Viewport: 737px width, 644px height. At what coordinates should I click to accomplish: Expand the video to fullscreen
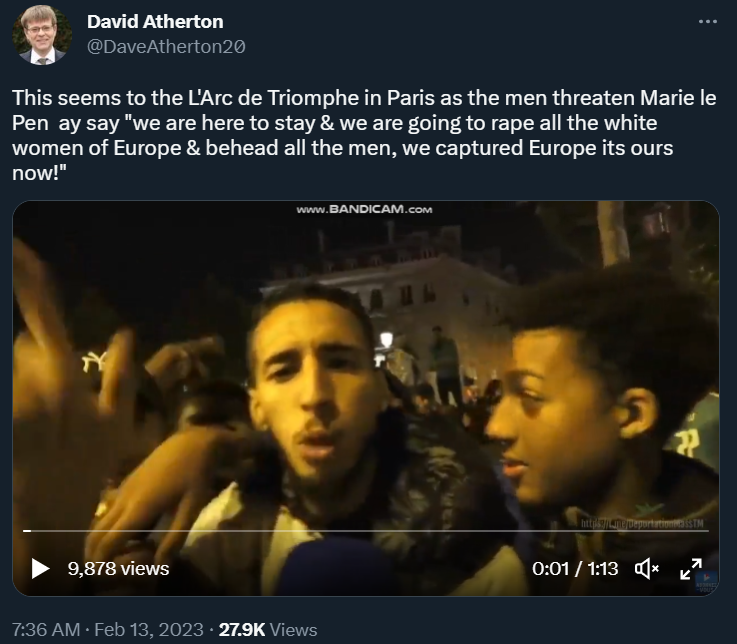[690, 569]
